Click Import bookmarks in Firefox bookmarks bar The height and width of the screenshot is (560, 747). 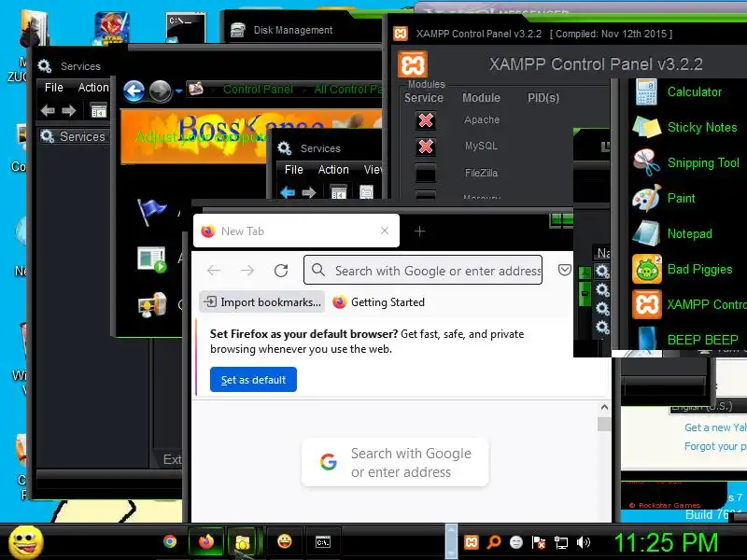262,301
